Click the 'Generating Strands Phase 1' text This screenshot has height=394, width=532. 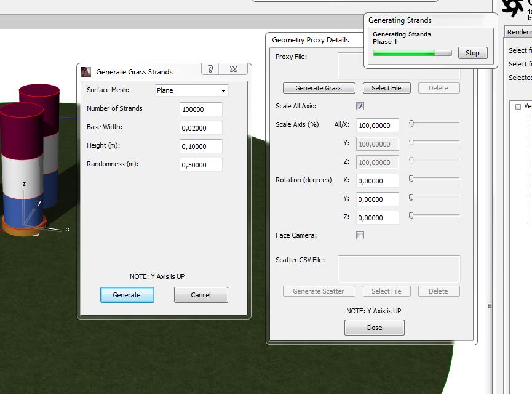(x=402, y=38)
